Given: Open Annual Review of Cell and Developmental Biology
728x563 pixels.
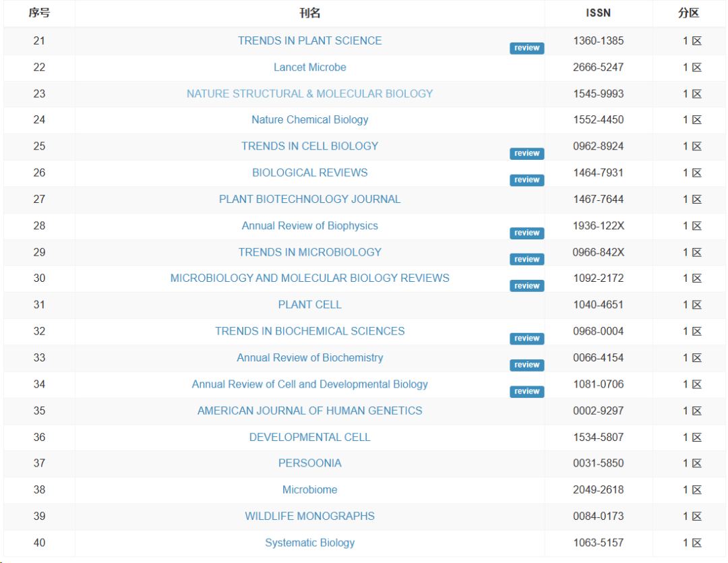Looking at the screenshot, I should click(309, 384).
